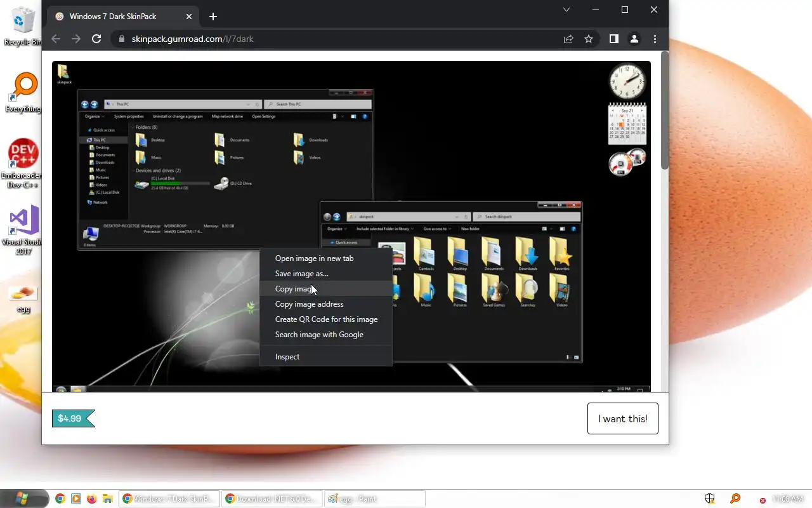Switch to egg - Paint taskbar window
812x508 pixels.
click(374, 499)
